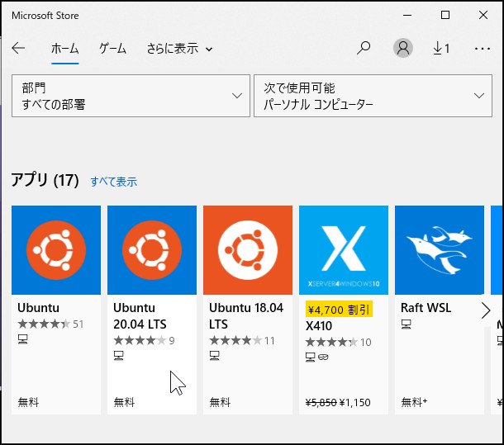Open the 次で使用可能 device dropdown
The image size is (504, 445).
click(373, 96)
